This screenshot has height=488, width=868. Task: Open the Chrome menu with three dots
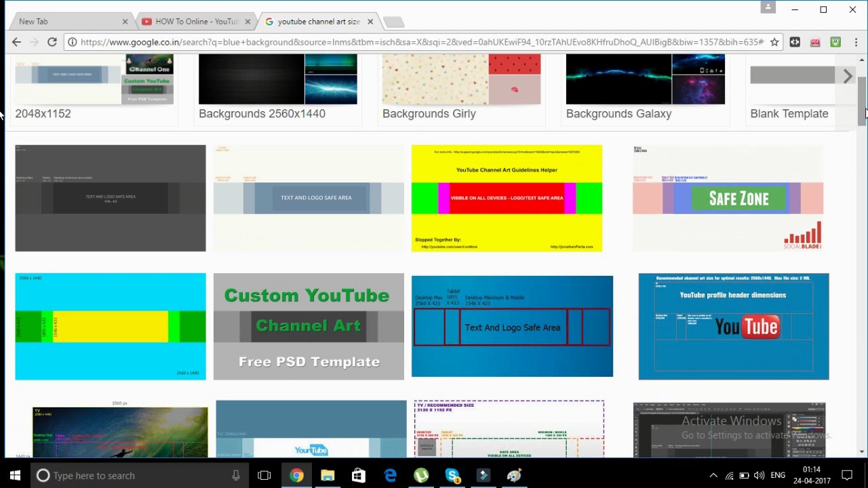click(856, 42)
